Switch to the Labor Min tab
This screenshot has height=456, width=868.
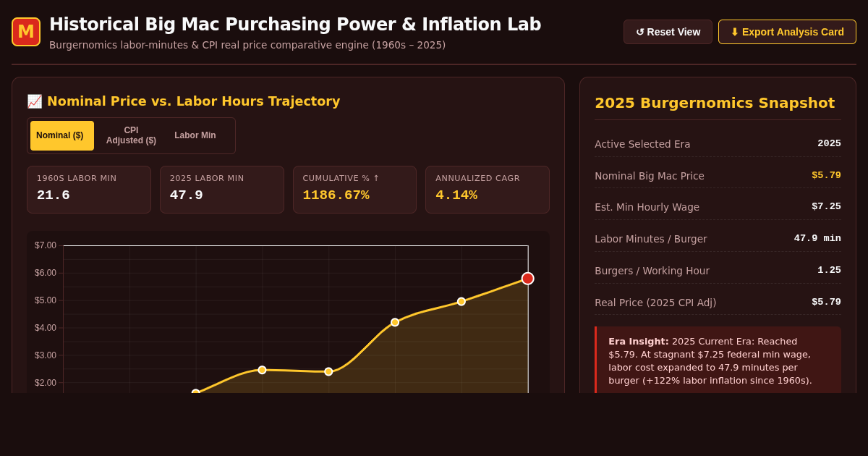tap(195, 135)
